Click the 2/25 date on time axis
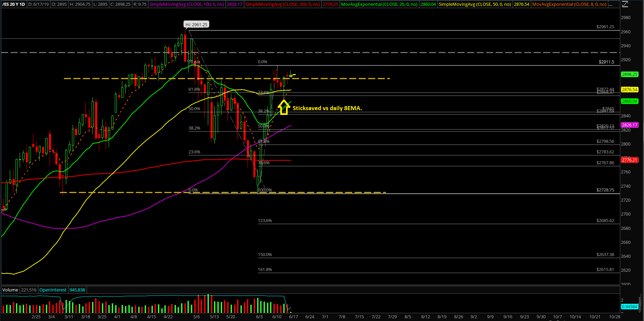The width and height of the screenshot is (644, 321). pyautogui.click(x=36, y=317)
